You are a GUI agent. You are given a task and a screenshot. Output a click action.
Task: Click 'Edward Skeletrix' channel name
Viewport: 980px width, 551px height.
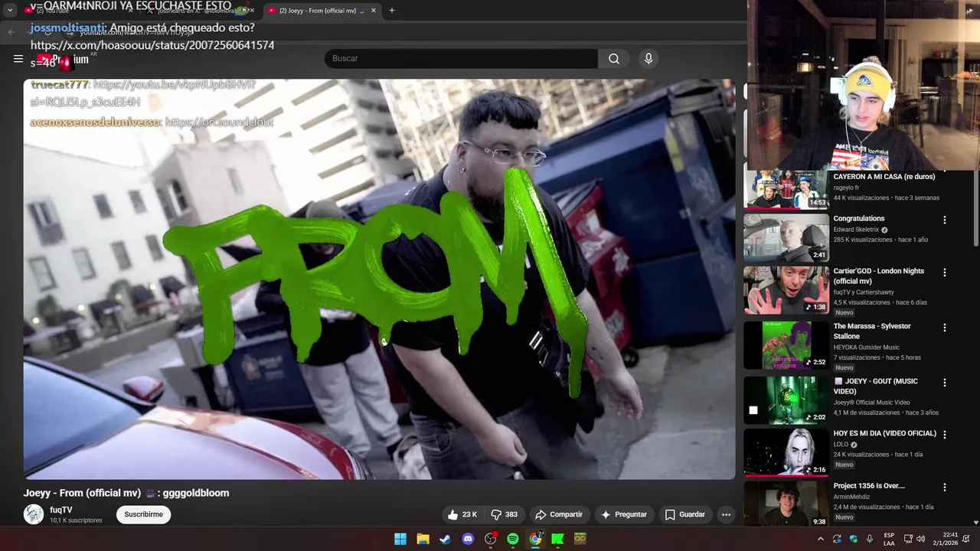coord(857,230)
